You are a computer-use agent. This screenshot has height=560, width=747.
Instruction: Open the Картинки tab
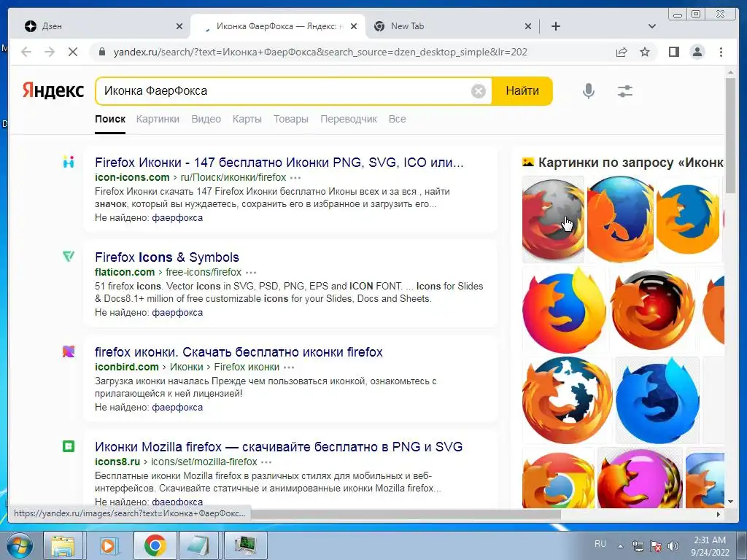point(158,119)
